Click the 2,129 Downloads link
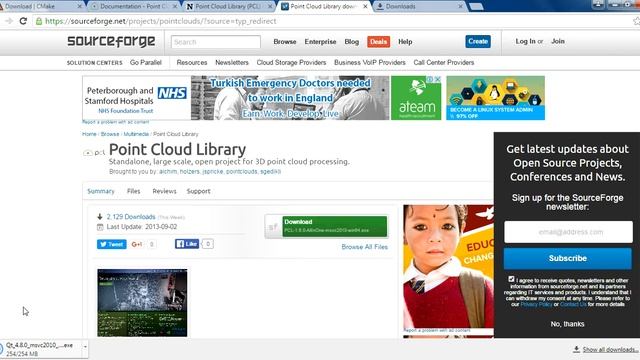The image size is (640, 360). 131,217
